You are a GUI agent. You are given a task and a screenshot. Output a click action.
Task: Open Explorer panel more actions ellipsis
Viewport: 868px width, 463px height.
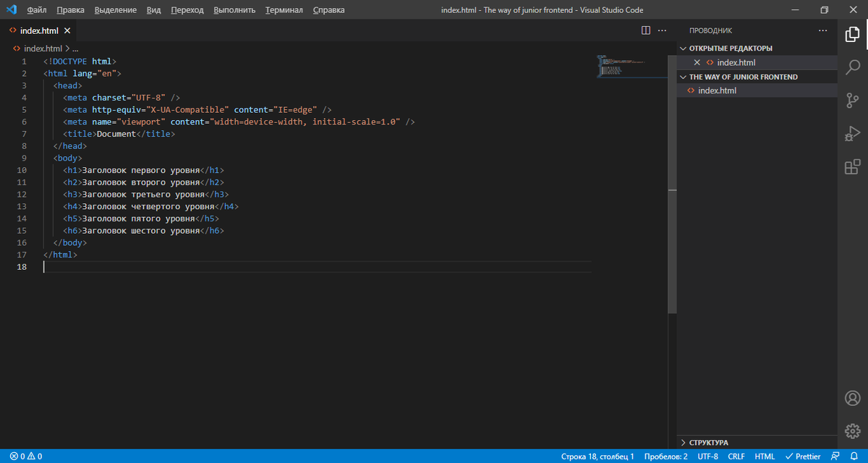(x=822, y=30)
